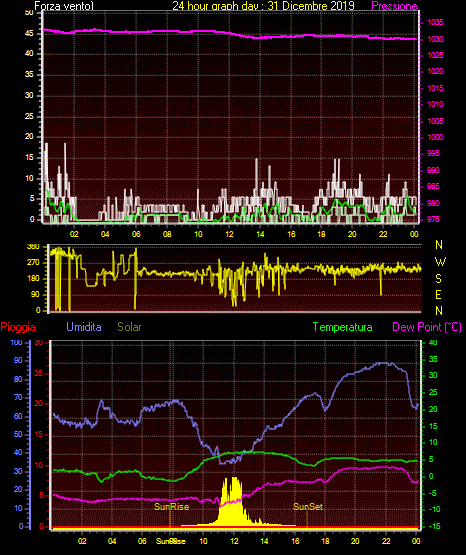
Task: Click the W wind direction letter
Action: point(440,262)
